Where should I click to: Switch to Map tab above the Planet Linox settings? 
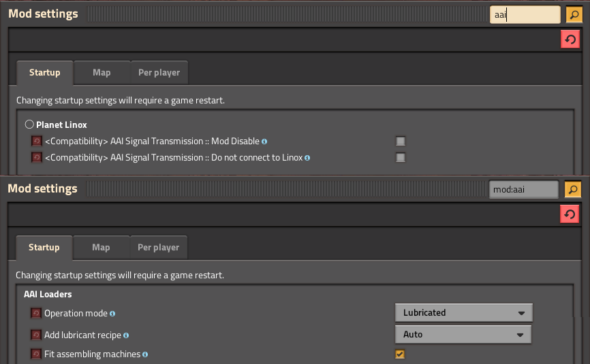102,73
